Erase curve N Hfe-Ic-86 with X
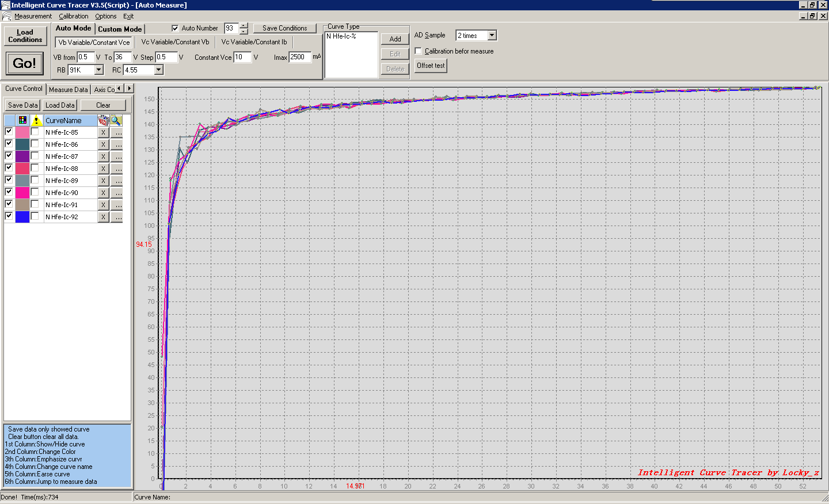 103,144
